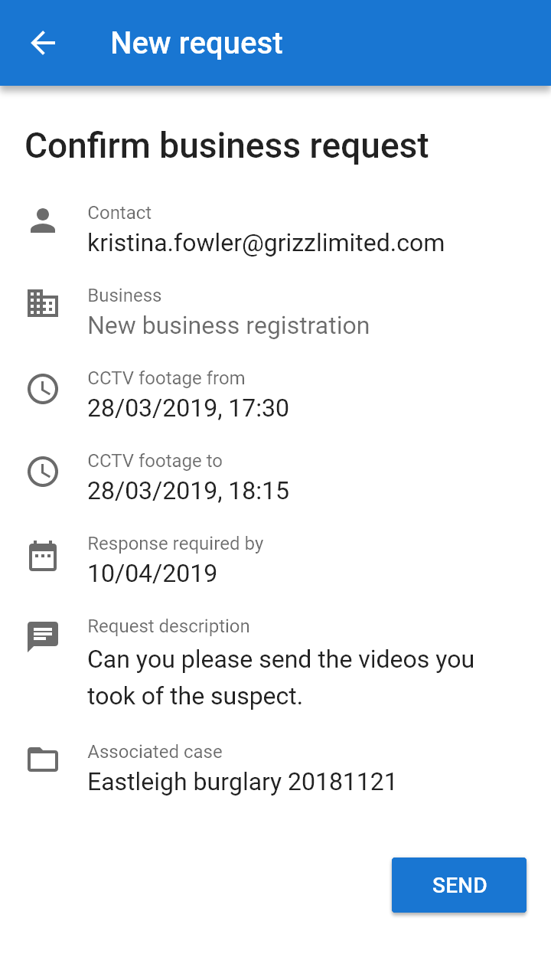The width and height of the screenshot is (551, 980).
Task: Click the CCTV footage start time value
Action: coord(188,408)
